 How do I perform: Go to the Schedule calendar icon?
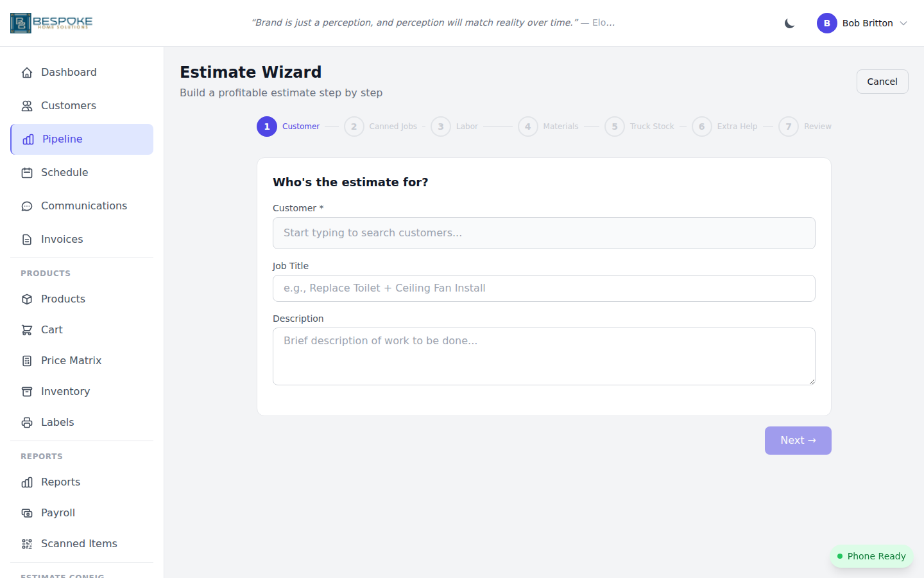point(27,172)
